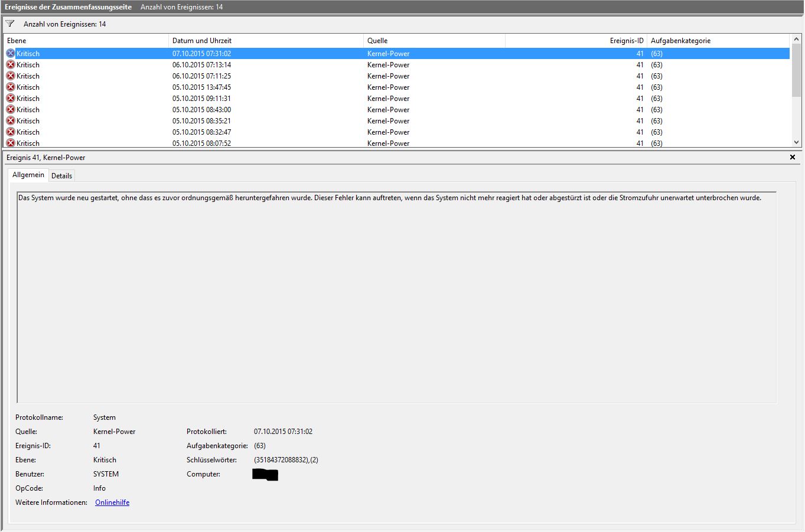Click 'Ereignisse der Zusammenfassungsseite' title

point(68,7)
